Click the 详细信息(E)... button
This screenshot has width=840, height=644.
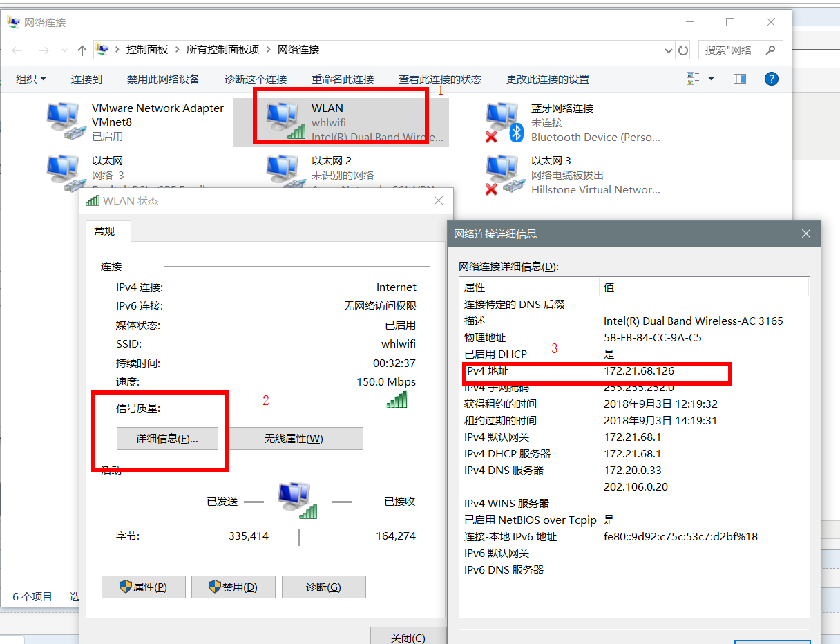point(167,439)
